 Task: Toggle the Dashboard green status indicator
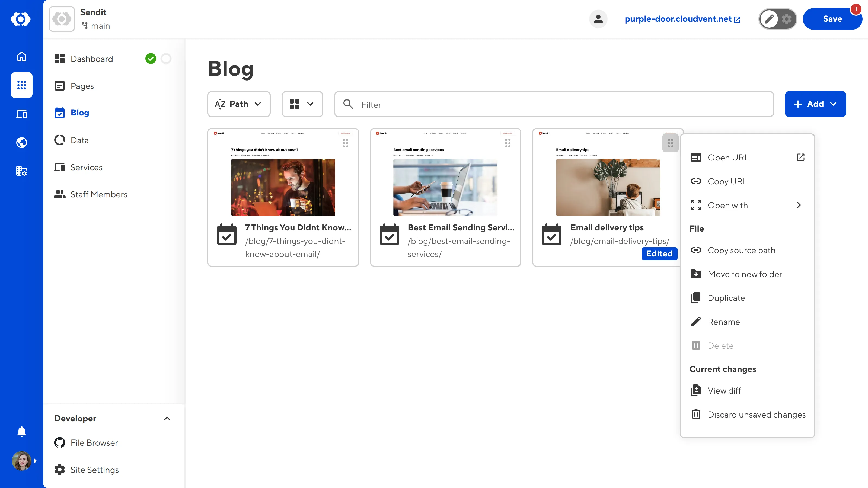151,58
